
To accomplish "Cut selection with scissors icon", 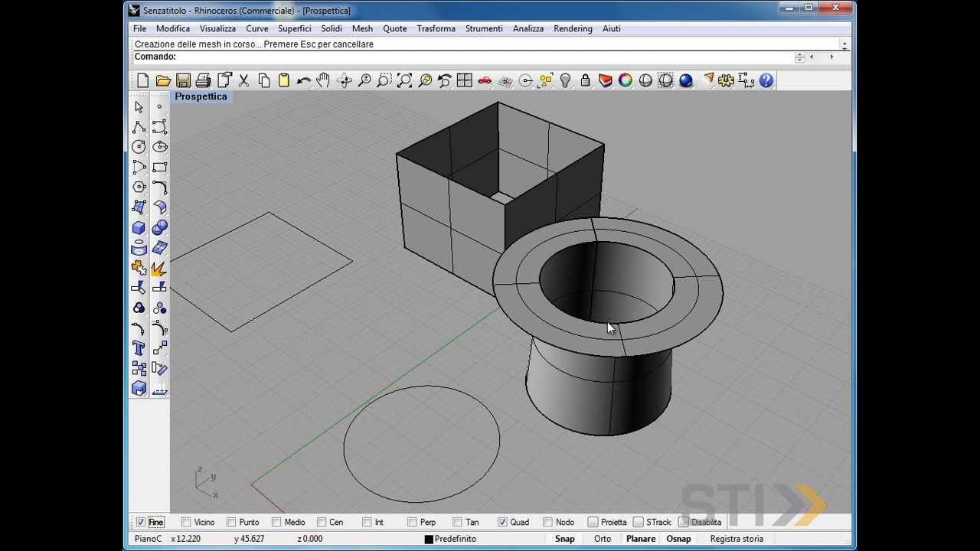I will pyautogui.click(x=243, y=80).
